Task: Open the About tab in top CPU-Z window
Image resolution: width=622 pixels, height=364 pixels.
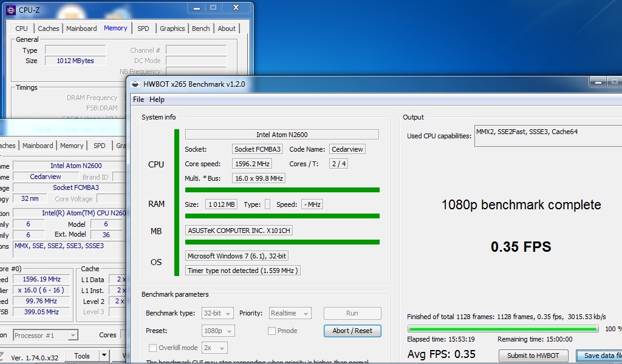Action: [x=227, y=29]
